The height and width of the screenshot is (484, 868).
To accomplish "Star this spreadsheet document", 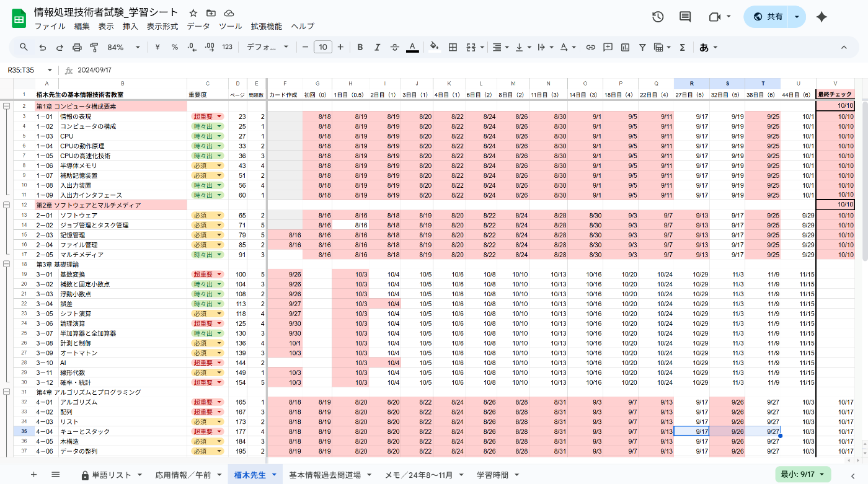I will tap(193, 13).
